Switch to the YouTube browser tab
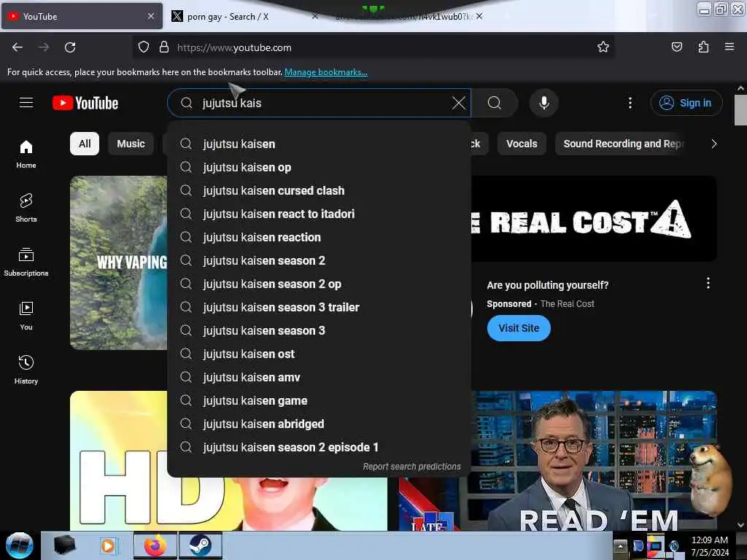 click(82, 16)
